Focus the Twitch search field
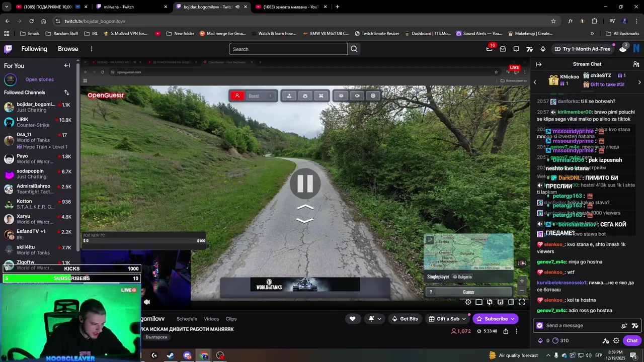This screenshot has width=644, height=362. tap(288, 49)
